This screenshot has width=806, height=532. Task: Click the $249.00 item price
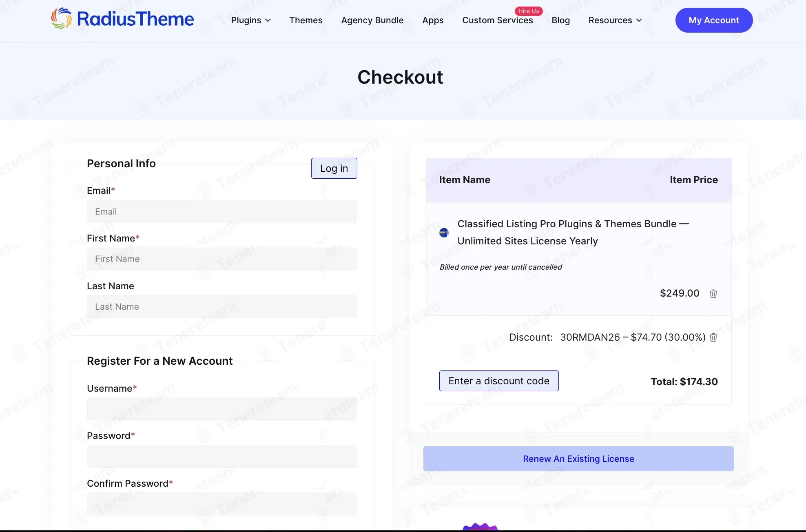tap(680, 293)
